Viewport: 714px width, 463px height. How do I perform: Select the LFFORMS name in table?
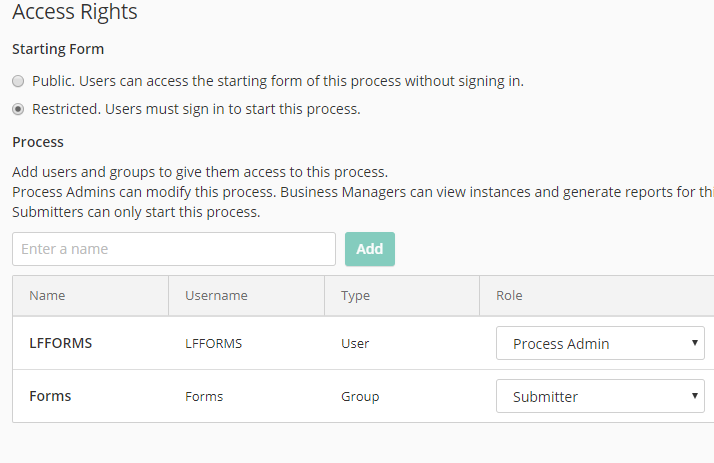coord(60,344)
